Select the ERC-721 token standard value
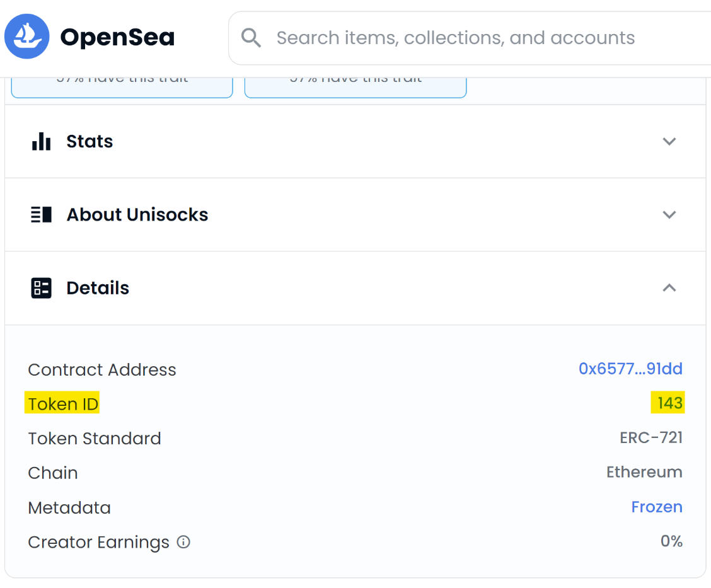 650,438
